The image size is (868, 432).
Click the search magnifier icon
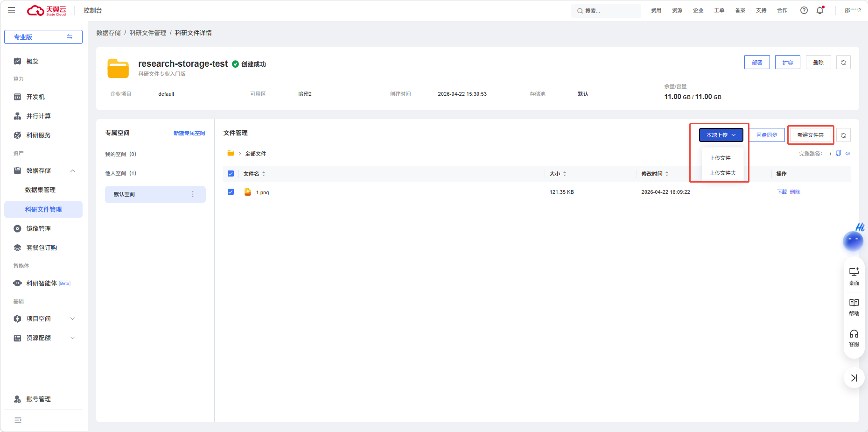click(x=580, y=11)
